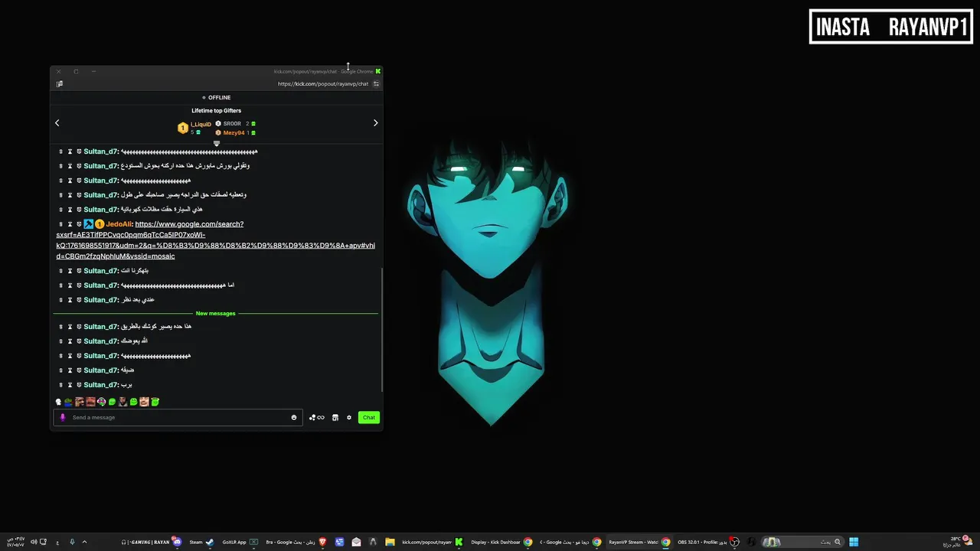Screen dimensions: 980x551
Task: Insert the first white skull quick emote
Action: click(58, 402)
